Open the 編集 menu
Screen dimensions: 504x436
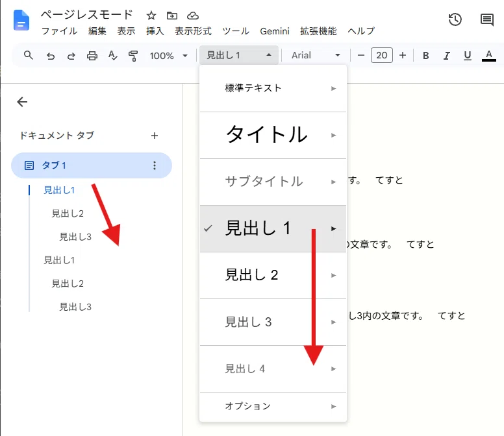point(97,31)
